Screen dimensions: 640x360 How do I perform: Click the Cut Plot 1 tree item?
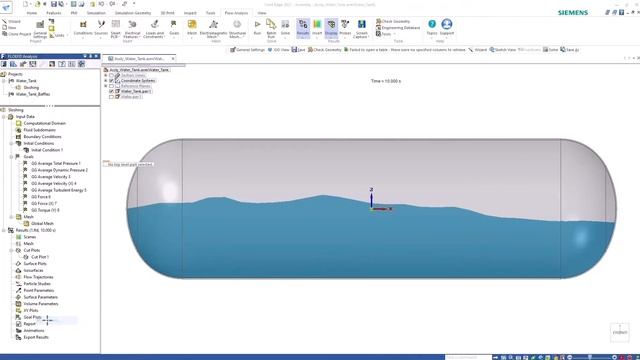pyautogui.click(x=40, y=257)
